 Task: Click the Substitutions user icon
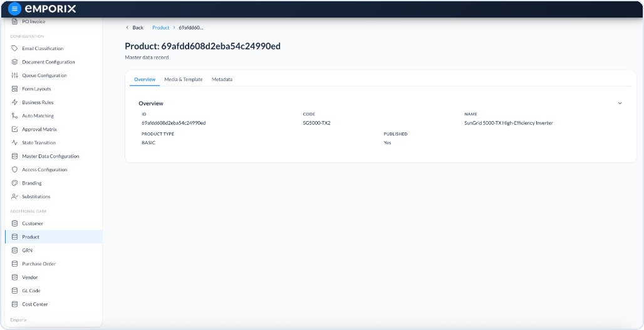click(15, 197)
